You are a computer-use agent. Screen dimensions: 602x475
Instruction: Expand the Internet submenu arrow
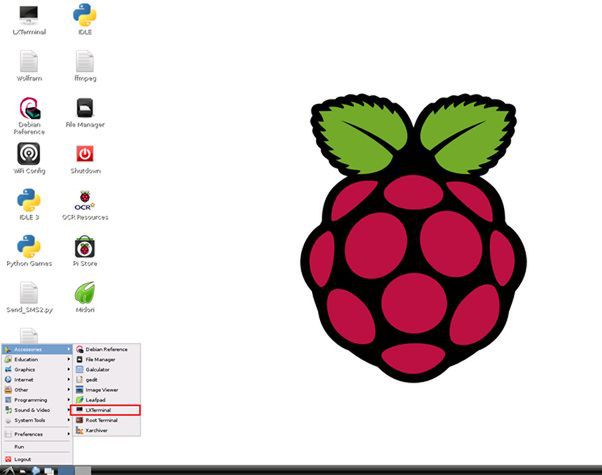68,379
